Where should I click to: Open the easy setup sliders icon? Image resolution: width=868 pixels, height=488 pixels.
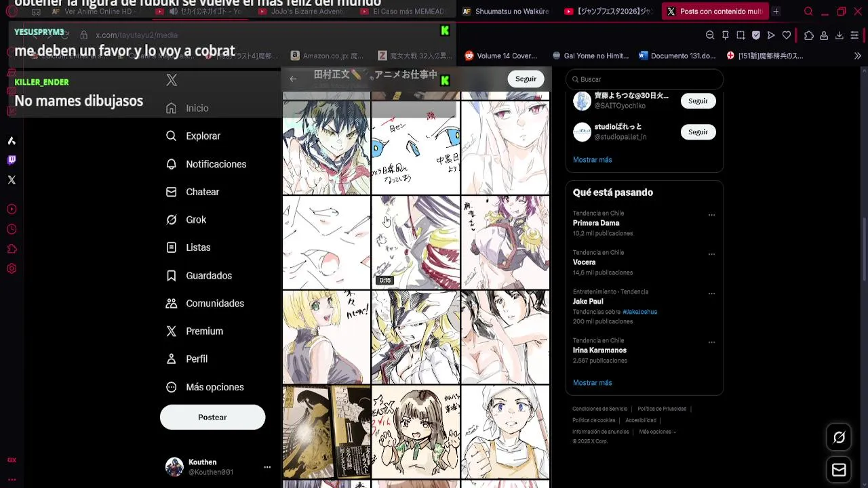tap(854, 35)
